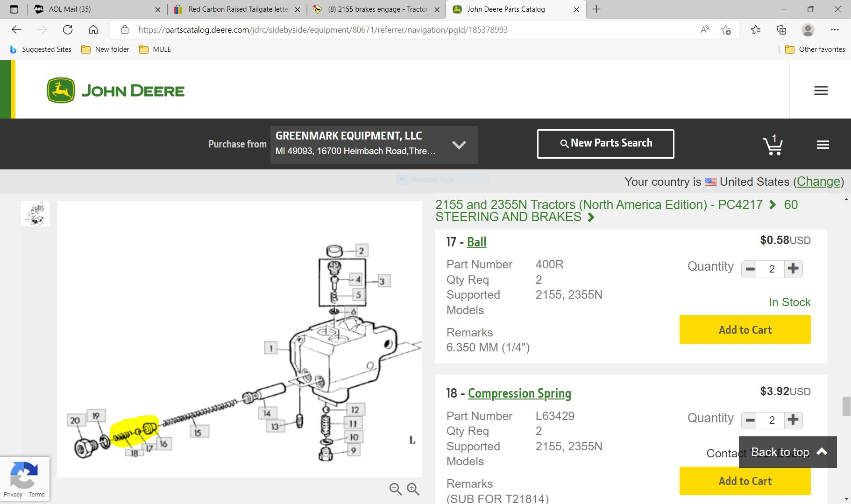Open the shopping cart
The width and height of the screenshot is (851, 504).
773,145
